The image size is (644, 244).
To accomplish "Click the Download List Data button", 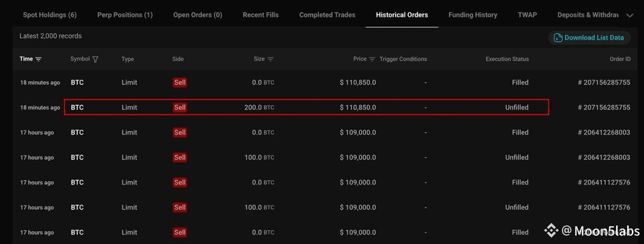I will 593,38.
